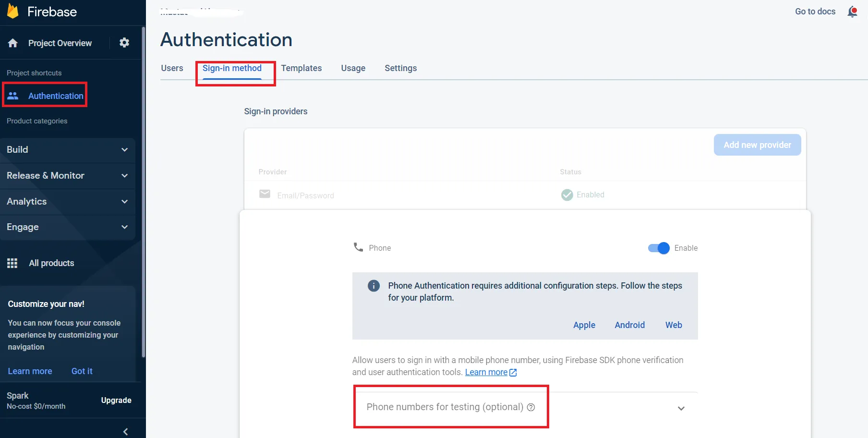Click the Email/Password envelope icon

click(265, 194)
